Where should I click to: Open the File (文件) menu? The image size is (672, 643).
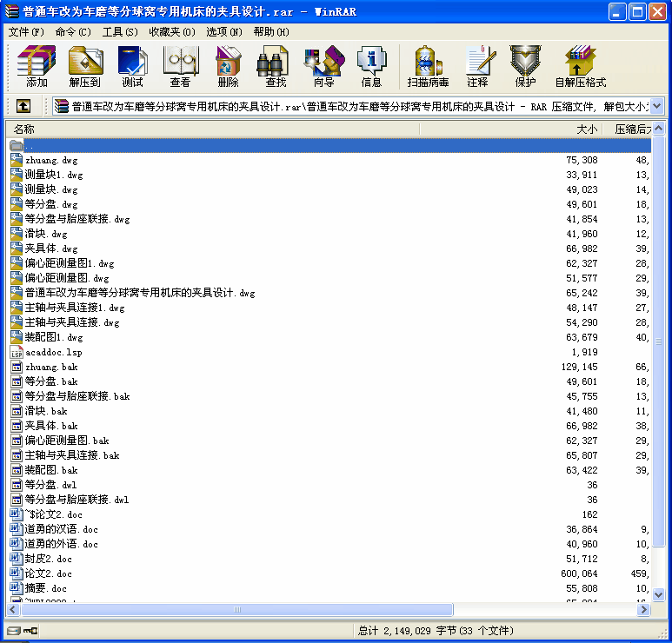pos(26,31)
